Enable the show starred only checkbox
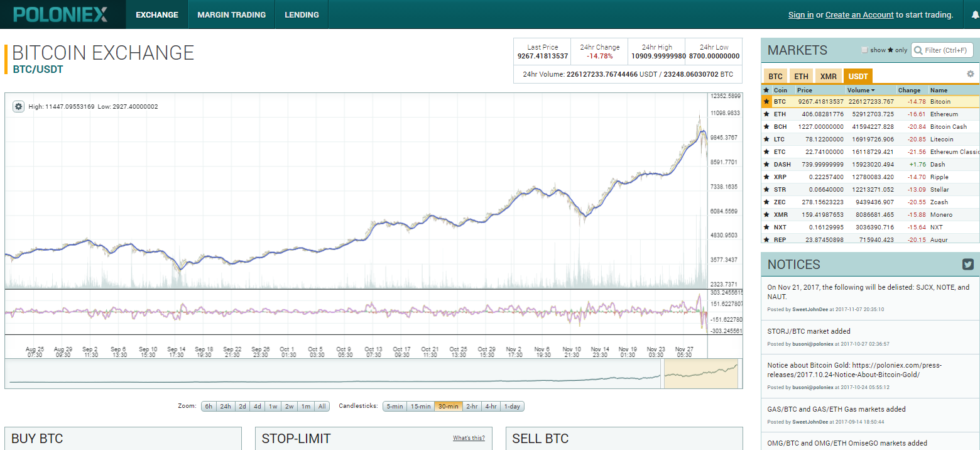The width and height of the screenshot is (980, 450). click(864, 50)
